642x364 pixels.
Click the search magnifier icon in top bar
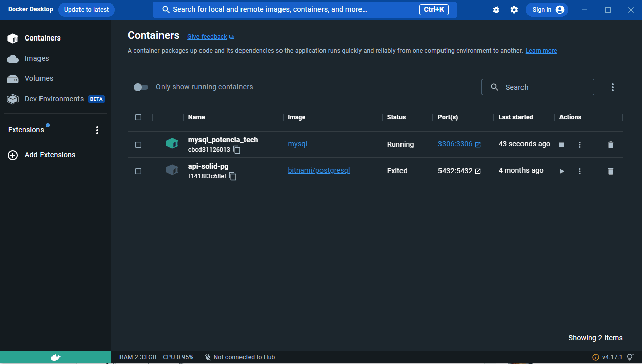(165, 10)
